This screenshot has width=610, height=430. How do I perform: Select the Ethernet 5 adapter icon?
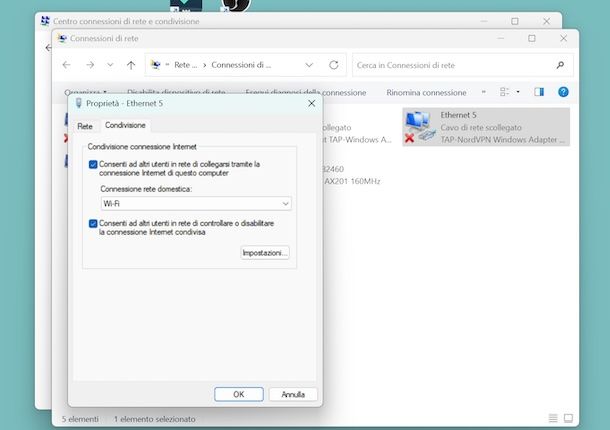click(420, 126)
